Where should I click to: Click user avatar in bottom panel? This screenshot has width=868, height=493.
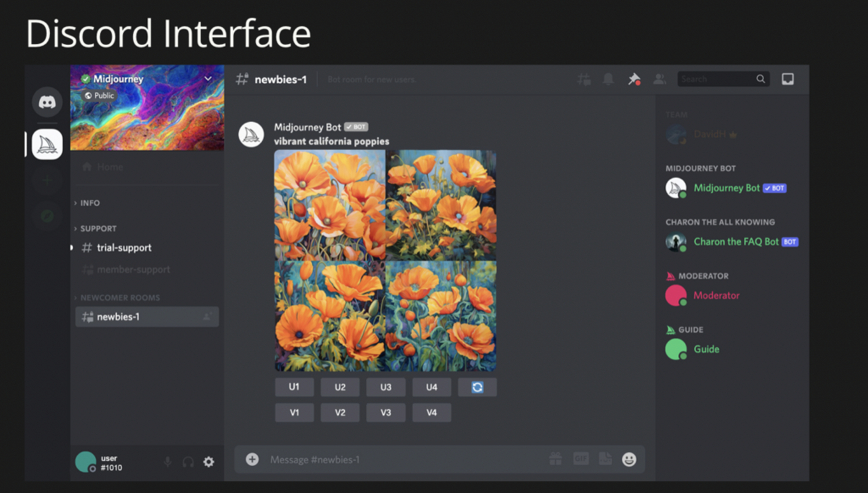click(x=86, y=462)
